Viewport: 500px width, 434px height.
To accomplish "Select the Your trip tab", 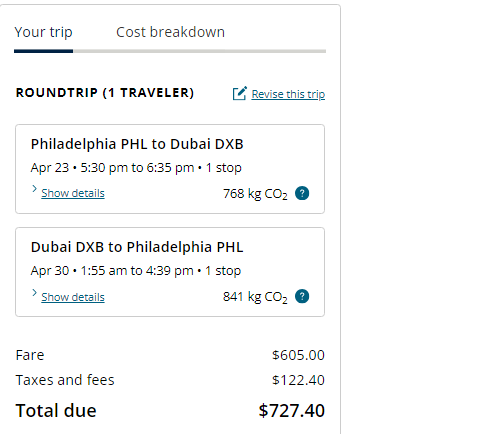I will pos(43,32).
